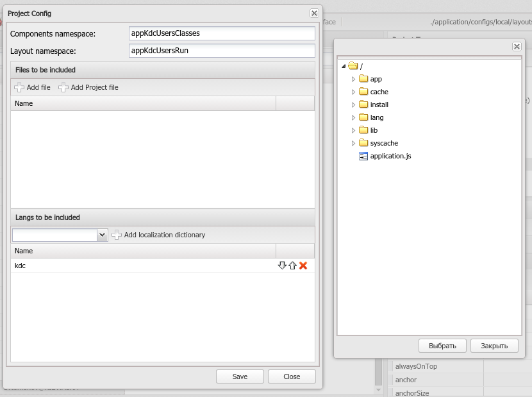This screenshot has height=397, width=532.
Task: Select the app folder label
Action: (376, 79)
